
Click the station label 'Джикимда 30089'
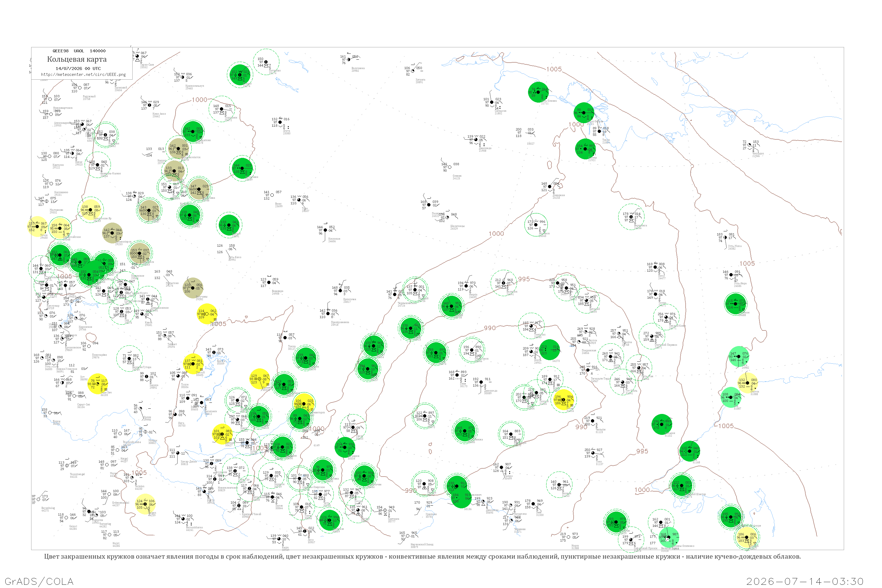(490, 392)
